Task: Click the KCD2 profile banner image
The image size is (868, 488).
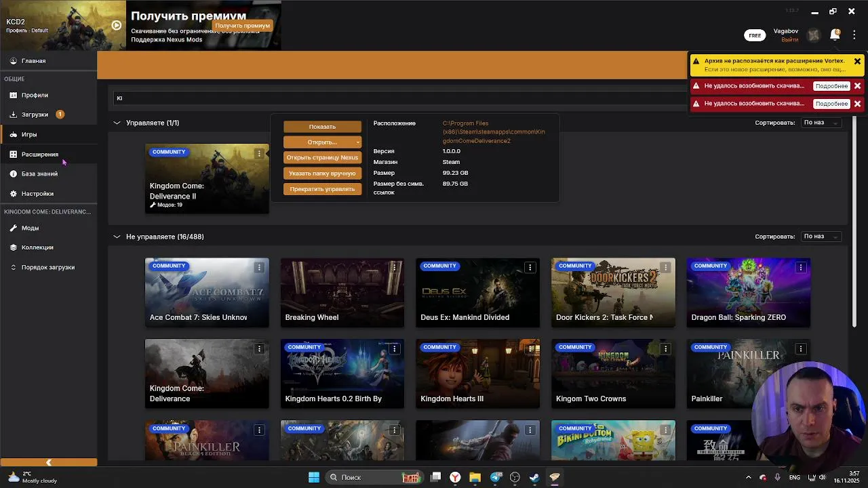Action: pyautogui.click(x=62, y=25)
